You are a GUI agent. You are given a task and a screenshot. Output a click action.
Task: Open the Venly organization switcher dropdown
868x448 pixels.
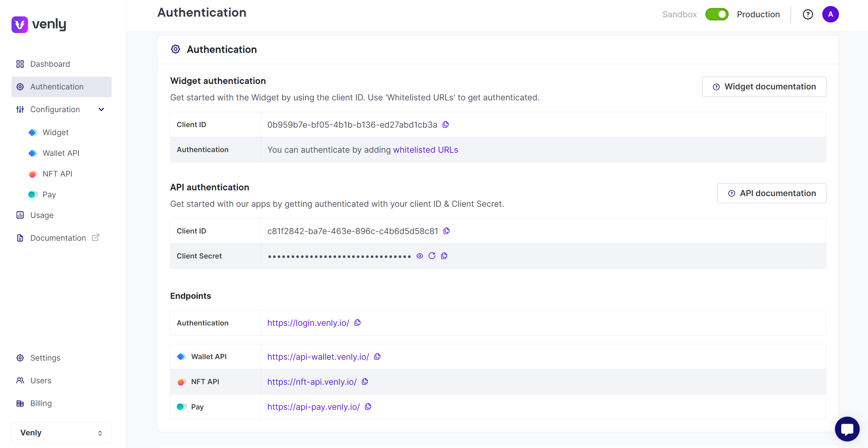[x=62, y=432]
